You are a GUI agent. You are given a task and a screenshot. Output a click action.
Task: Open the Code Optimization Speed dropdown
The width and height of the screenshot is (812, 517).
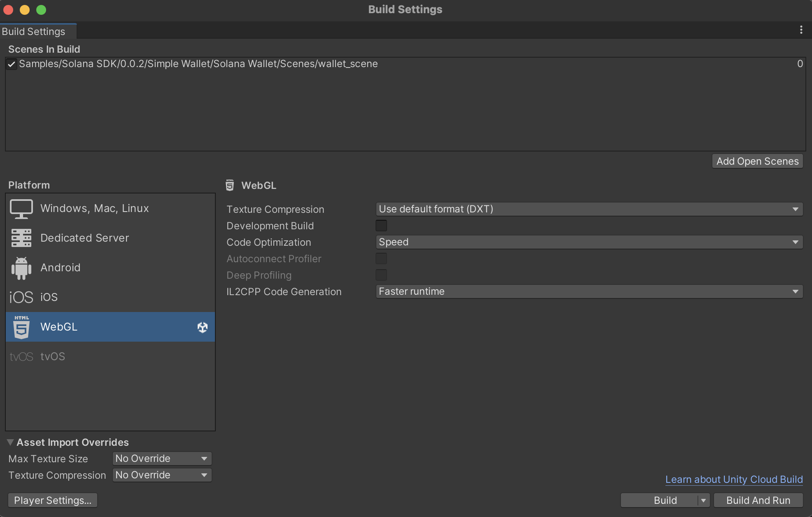[589, 242]
